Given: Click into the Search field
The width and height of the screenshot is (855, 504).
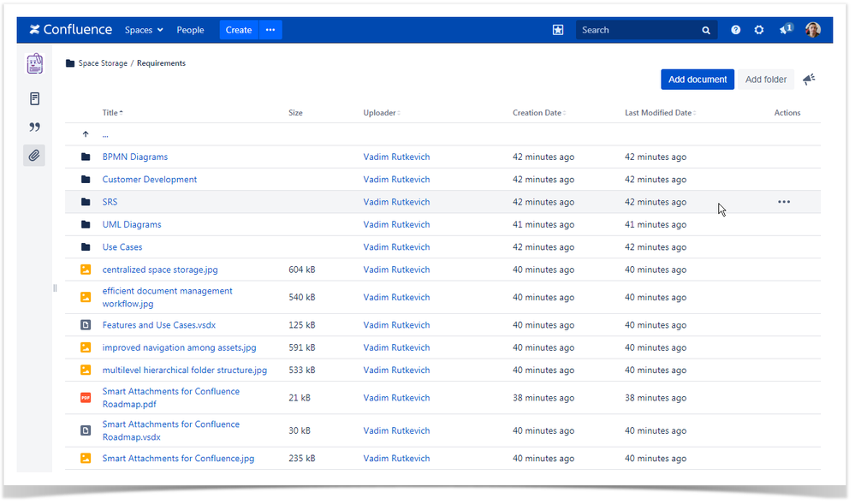Looking at the screenshot, I should point(640,30).
